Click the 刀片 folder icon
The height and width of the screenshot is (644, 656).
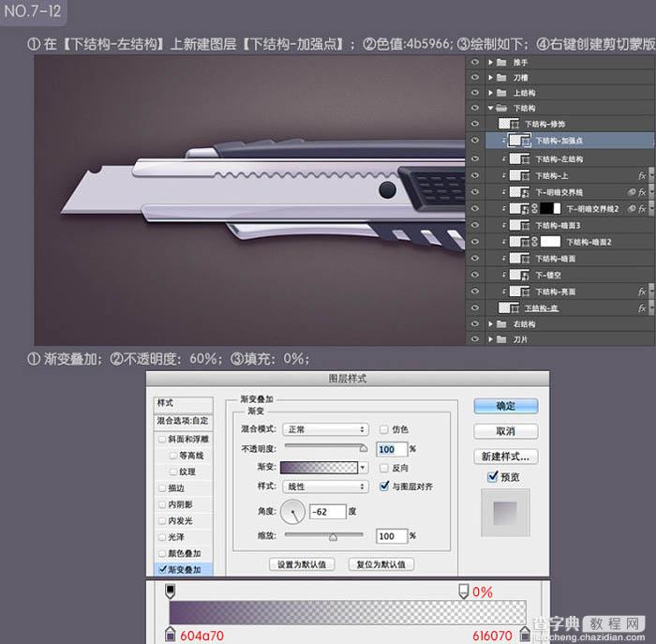501,339
